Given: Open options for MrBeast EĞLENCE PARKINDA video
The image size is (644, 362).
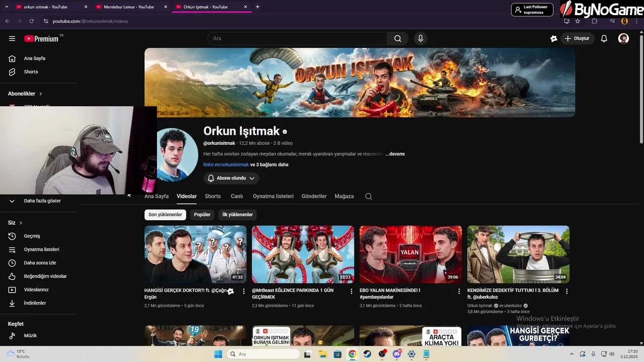Looking at the screenshot, I should coord(352,291).
